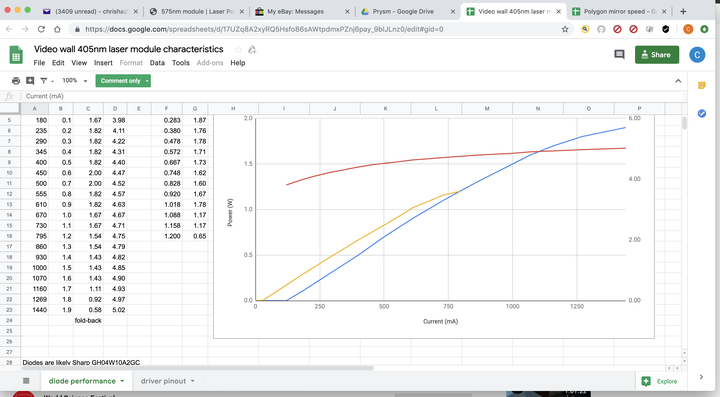Viewport: 720px width, 397px height.
Task: Click the move to Drive folder icon
Action: pos(252,50)
